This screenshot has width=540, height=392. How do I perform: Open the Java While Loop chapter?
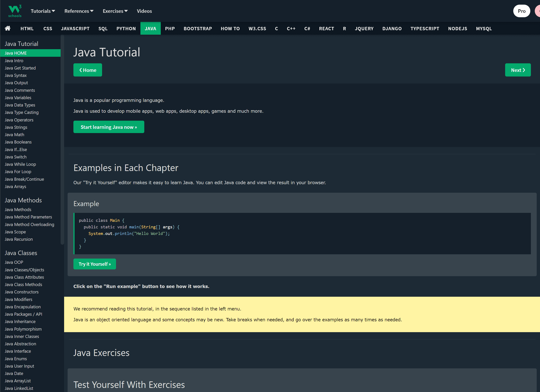pyautogui.click(x=20, y=164)
